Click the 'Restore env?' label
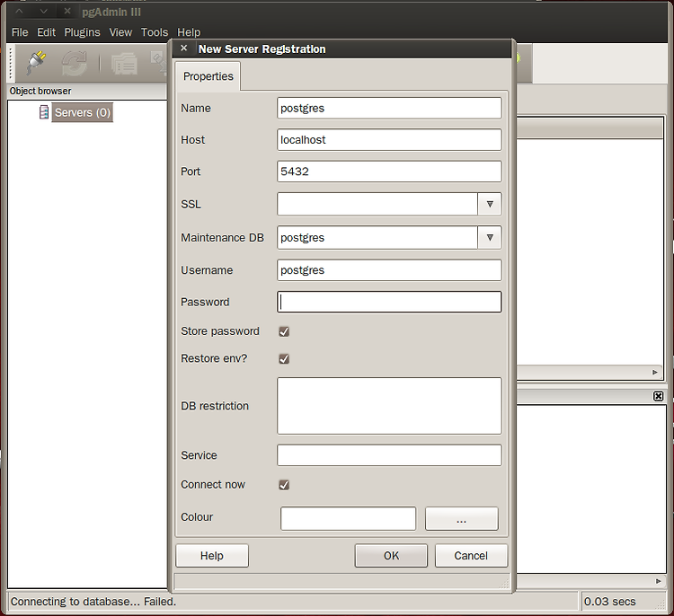The image size is (674, 616). 214,358
